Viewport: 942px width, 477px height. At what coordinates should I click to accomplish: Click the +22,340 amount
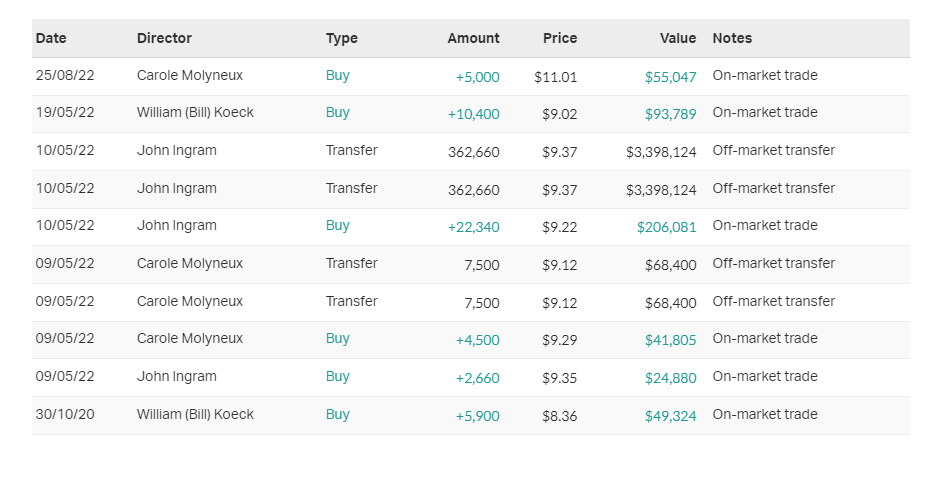[x=473, y=227]
